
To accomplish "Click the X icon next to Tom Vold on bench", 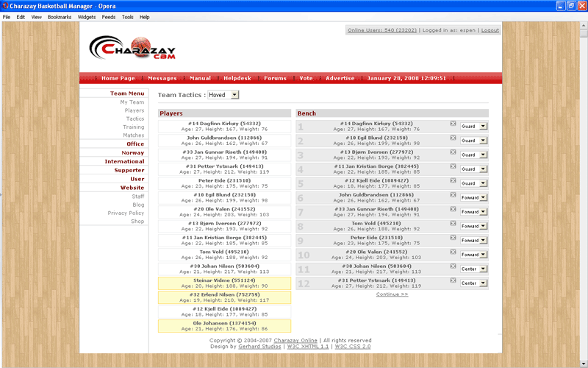I will coord(453,224).
